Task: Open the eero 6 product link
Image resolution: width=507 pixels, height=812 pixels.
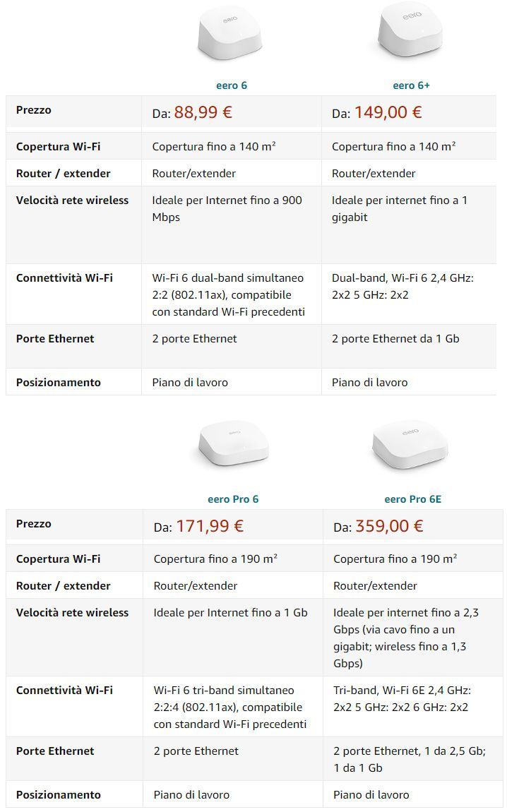Action: coord(232,85)
